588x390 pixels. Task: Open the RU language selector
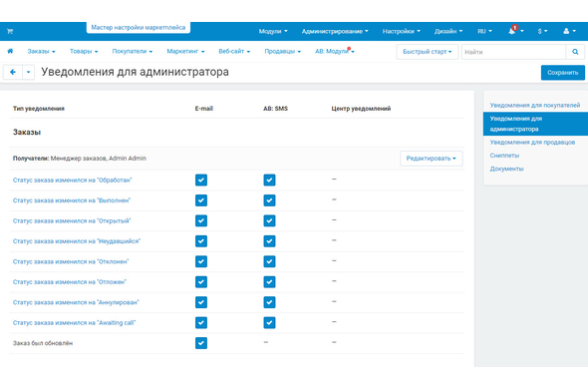click(x=484, y=31)
